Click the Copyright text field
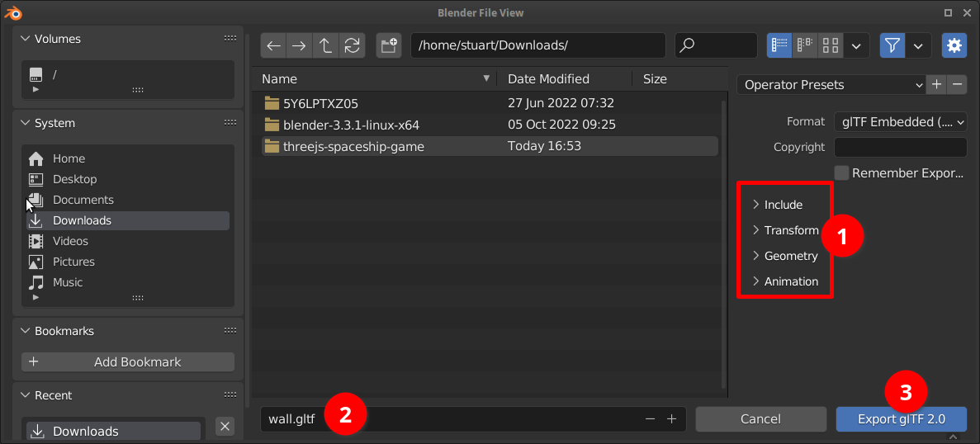The image size is (980, 444). click(x=901, y=148)
